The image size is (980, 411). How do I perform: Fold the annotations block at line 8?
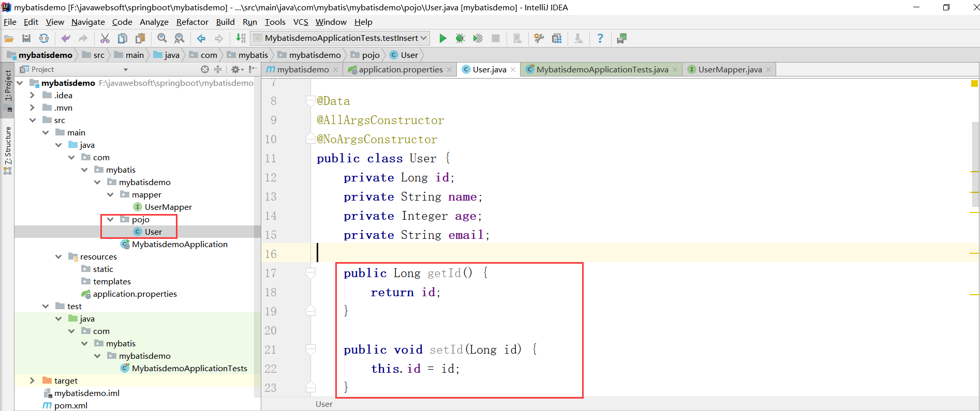[310, 101]
